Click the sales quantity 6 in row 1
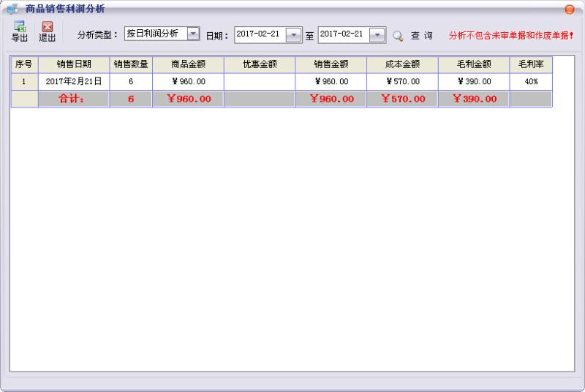Image resolution: width=585 pixels, height=392 pixels. (x=131, y=81)
